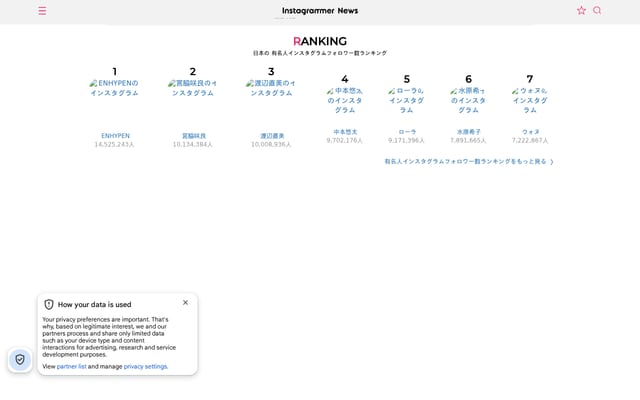Open rank 3 Instagram image link
This screenshot has height=400, width=640.
[271, 88]
